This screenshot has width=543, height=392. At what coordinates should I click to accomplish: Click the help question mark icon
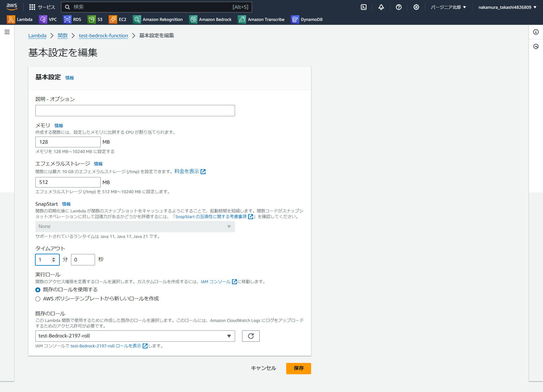398,7
